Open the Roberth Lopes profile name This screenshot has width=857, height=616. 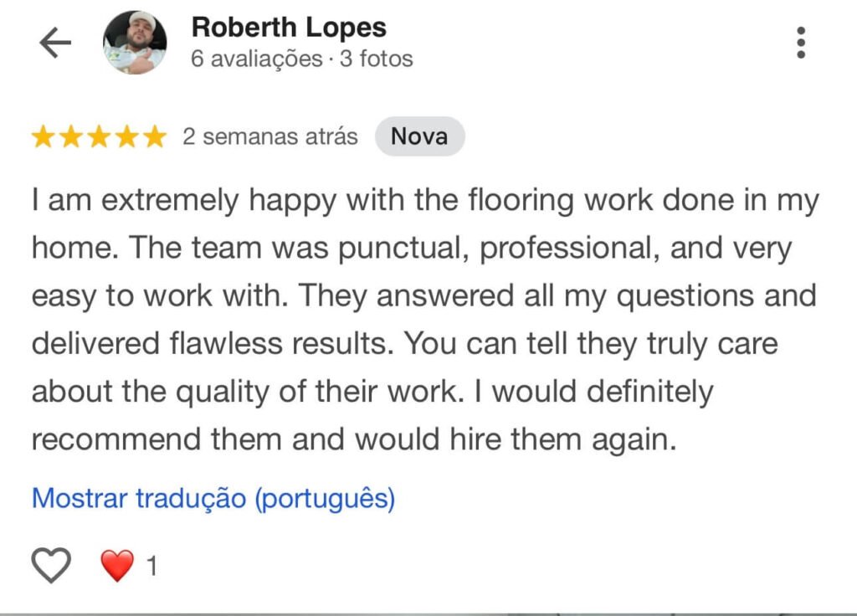click(289, 28)
